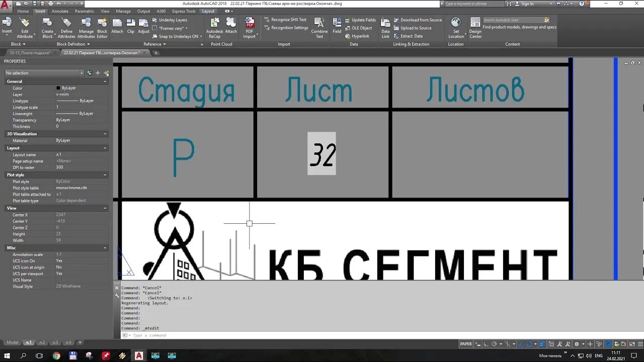The width and height of the screenshot is (644, 362).
Task: Click the command line to type a command
Action: [x=201, y=335]
